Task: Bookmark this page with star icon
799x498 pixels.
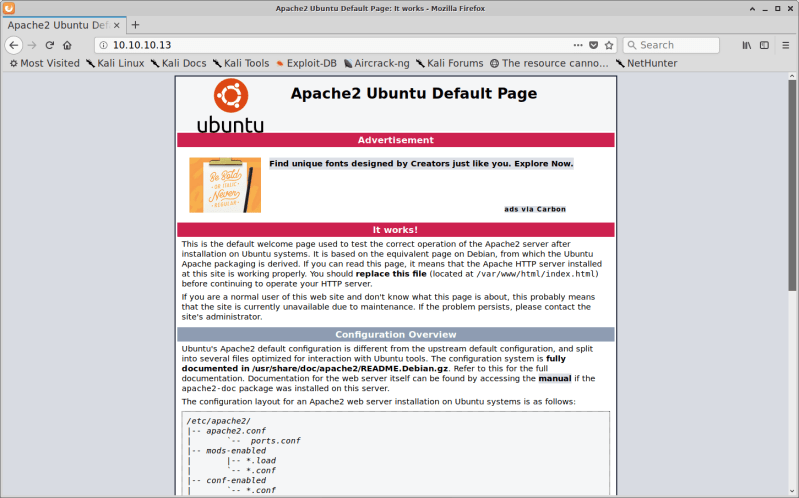Action: click(609, 45)
